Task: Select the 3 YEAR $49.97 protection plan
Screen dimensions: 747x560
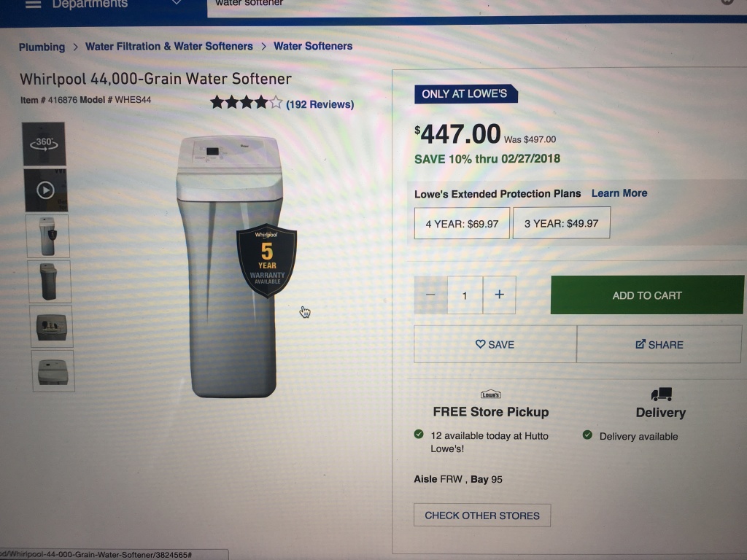Action: (562, 223)
